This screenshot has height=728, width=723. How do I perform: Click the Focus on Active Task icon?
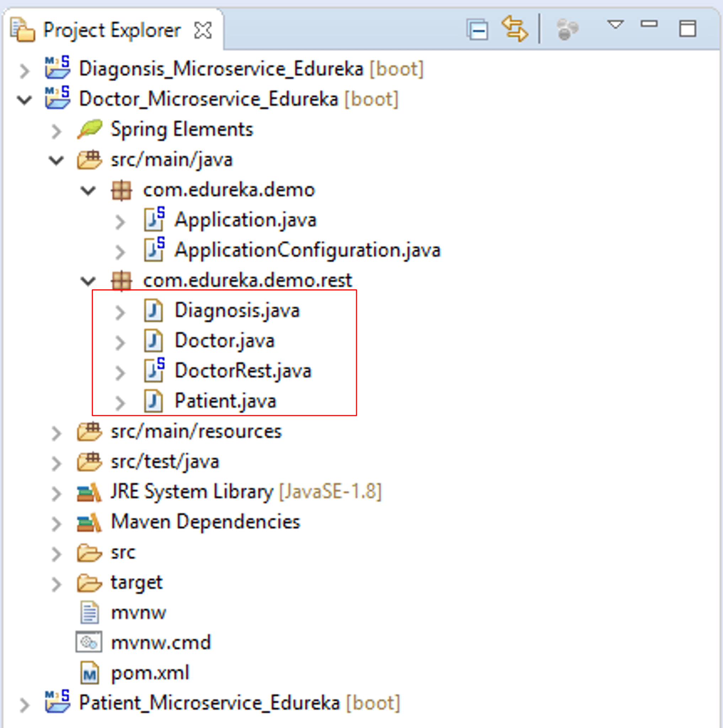(x=567, y=30)
